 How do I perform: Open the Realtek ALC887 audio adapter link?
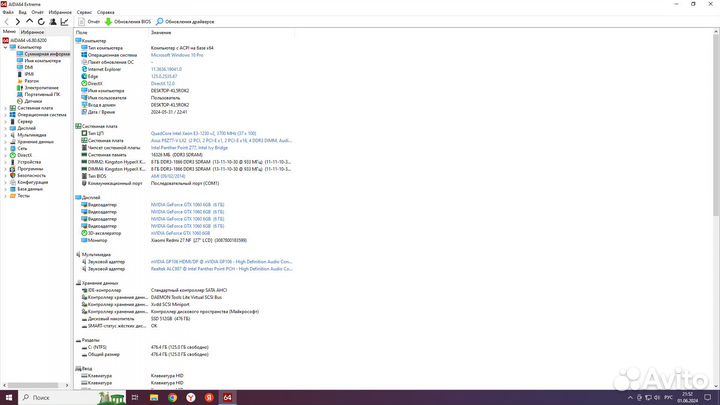(x=221, y=269)
